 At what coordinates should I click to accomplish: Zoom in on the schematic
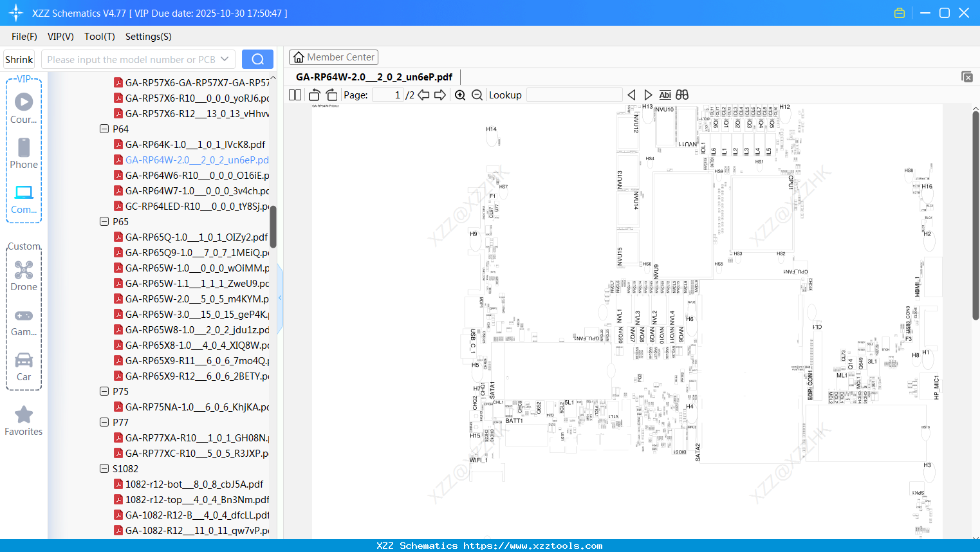coord(460,95)
